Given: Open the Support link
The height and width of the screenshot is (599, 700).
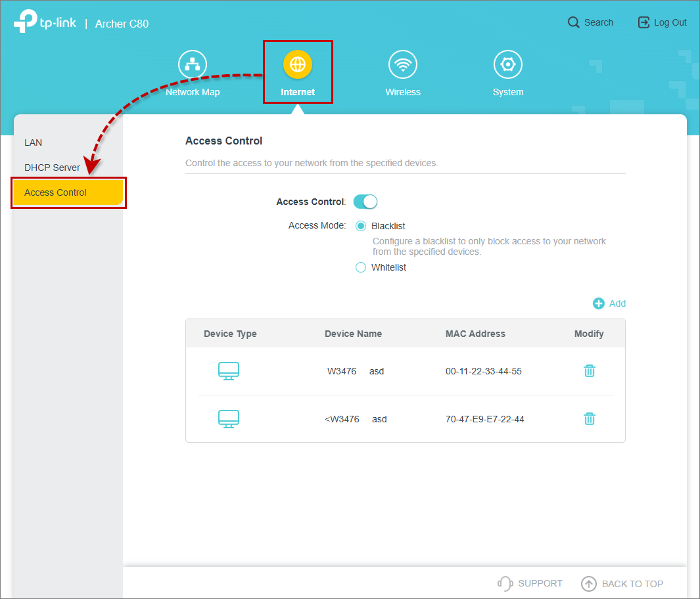Looking at the screenshot, I should [x=530, y=583].
